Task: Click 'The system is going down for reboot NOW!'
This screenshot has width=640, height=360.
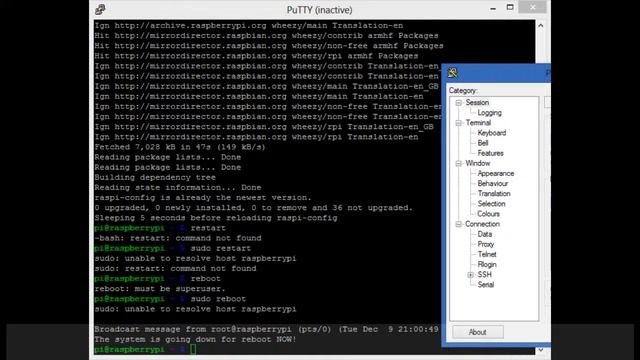Action: pos(195,340)
